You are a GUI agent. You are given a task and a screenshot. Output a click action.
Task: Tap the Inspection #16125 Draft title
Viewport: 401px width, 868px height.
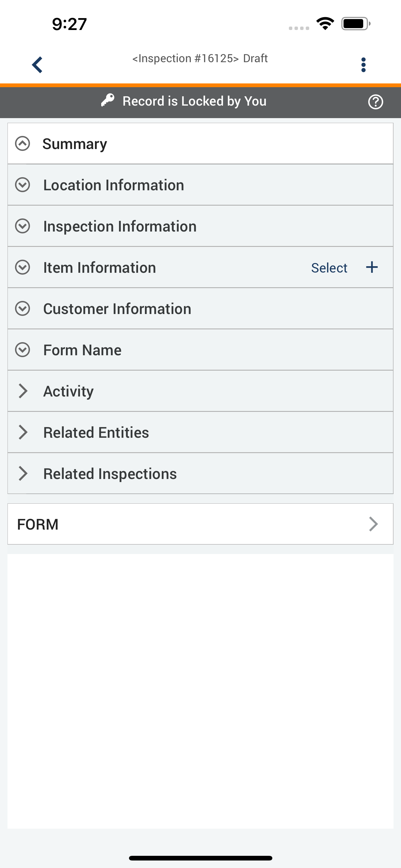(x=200, y=59)
